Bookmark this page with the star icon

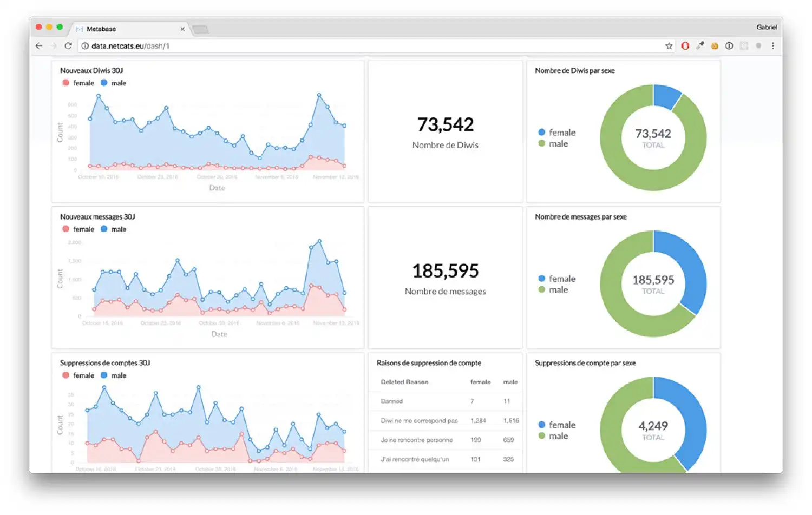point(669,46)
